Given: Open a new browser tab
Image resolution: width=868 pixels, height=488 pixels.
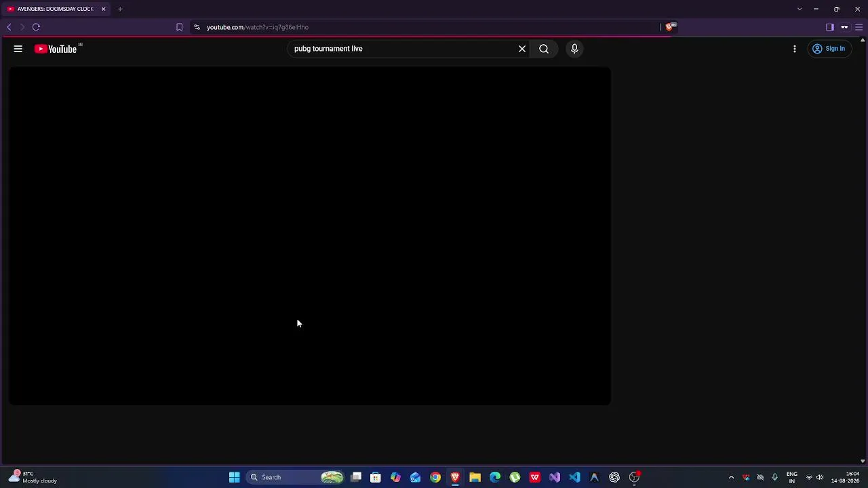Looking at the screenshot, I should (x=120, y=9).
